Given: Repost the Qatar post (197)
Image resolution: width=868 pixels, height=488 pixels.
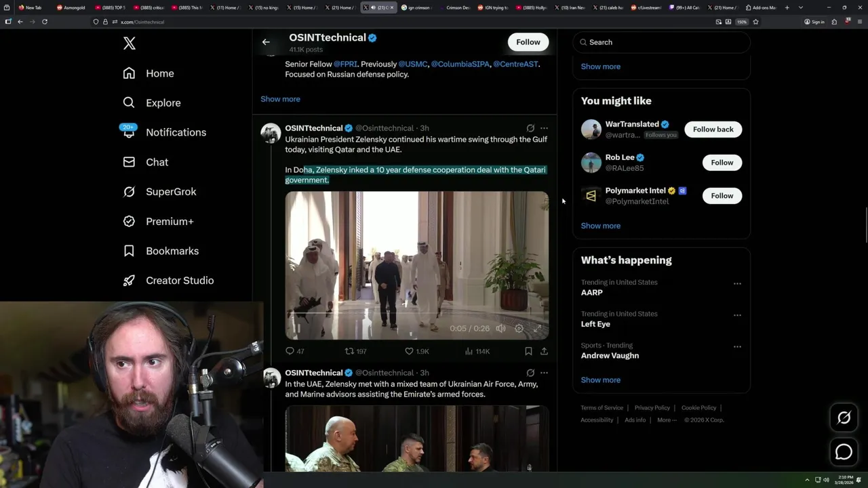Looking at the screenshot, I should coord(356,351).
